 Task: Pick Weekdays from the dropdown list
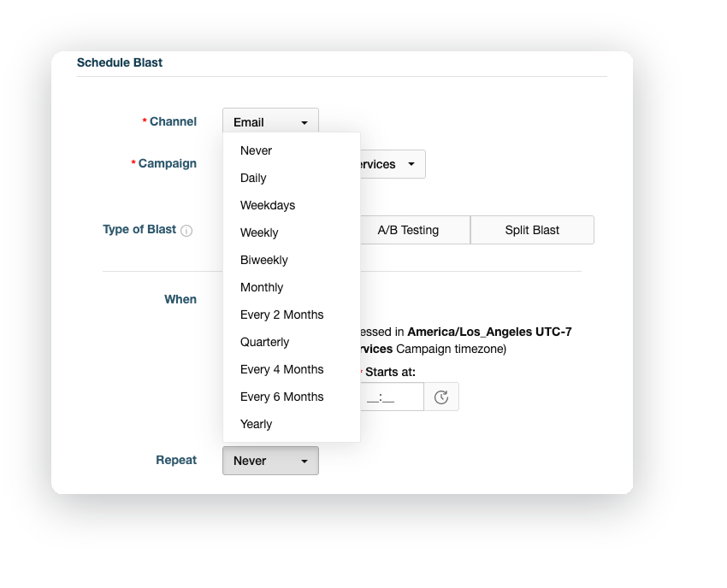[291, 205]
